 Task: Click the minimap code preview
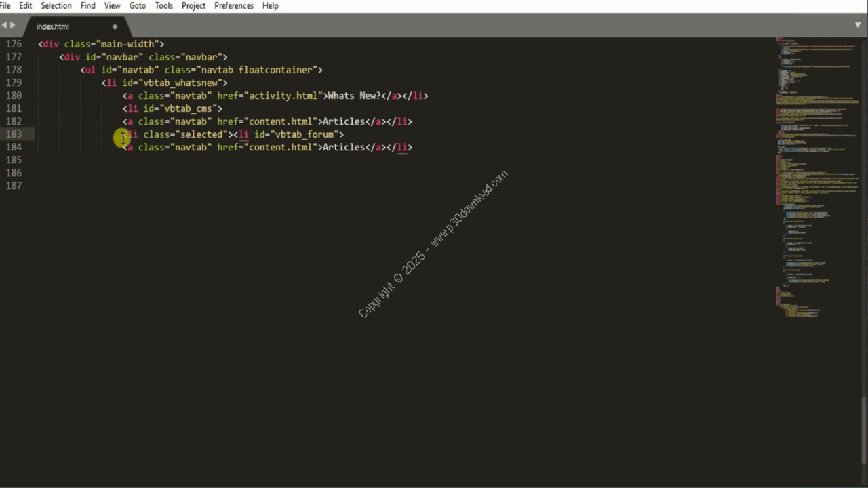814,169
